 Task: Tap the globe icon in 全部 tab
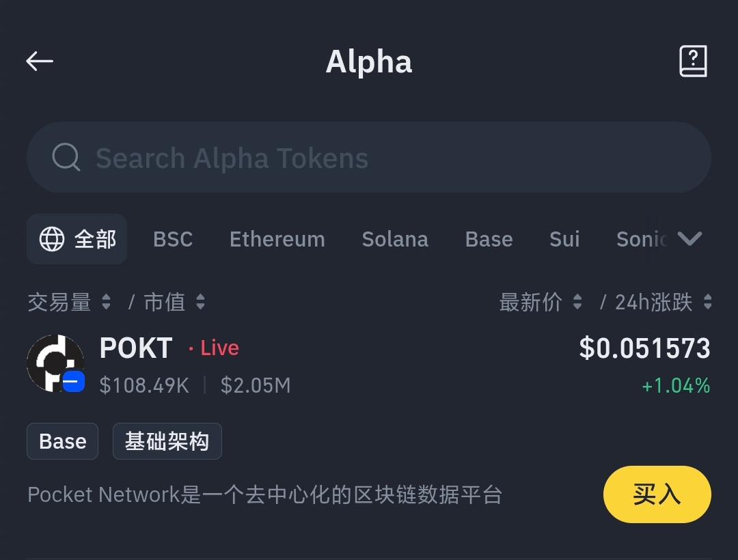coord(52,239)
